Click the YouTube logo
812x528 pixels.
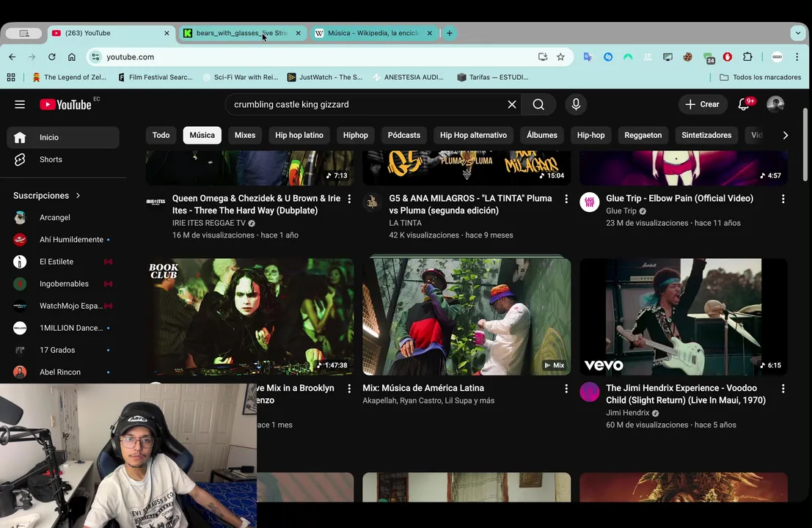tap(66, 105)
